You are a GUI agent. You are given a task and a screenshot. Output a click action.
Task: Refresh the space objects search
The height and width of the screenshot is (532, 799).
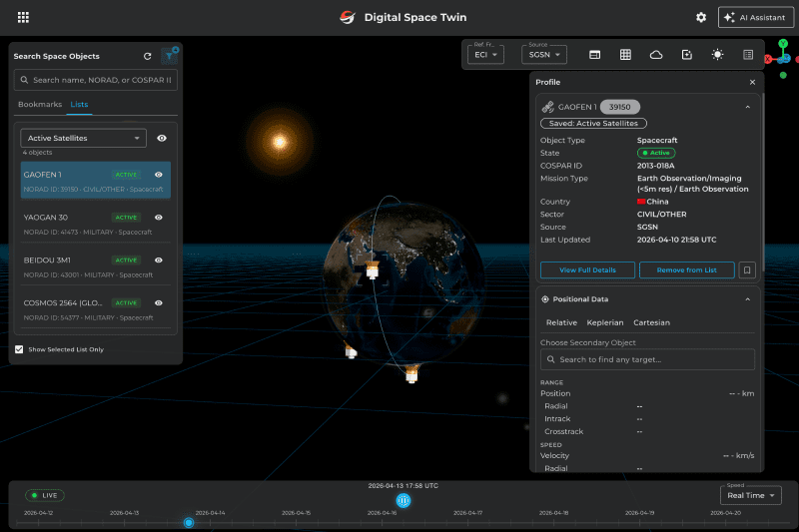pyautogui.click(x=147, y=56)
